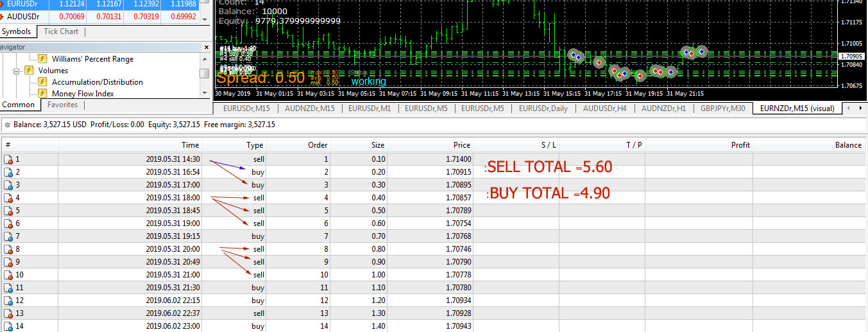Screen dimensions: 868x332
Task: Close the Navigator panel
Action: (x=207, y=47)
